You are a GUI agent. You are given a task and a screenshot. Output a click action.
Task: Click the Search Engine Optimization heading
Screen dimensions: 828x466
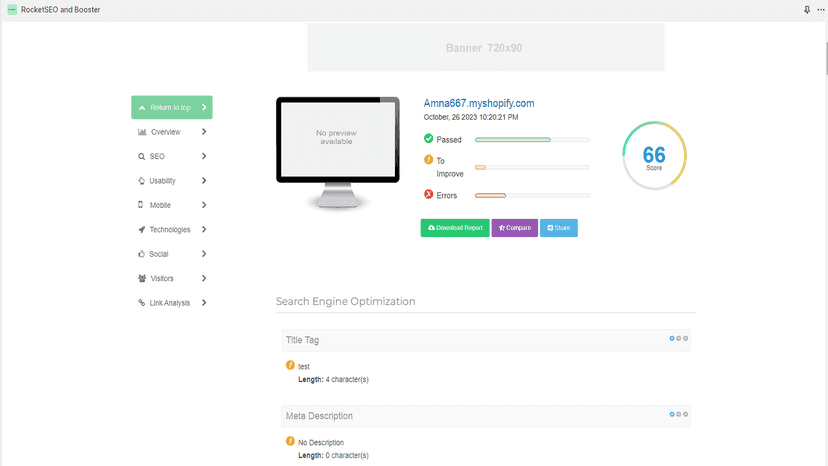point(345,301)
